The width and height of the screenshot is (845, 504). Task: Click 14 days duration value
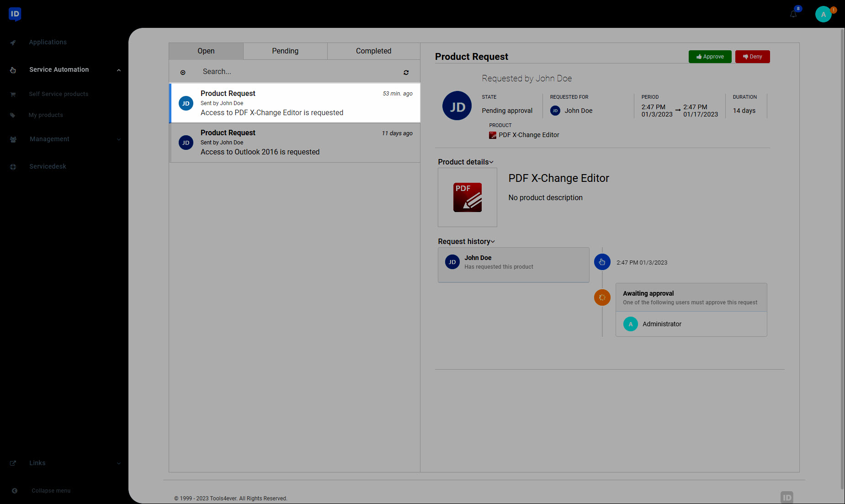point(744,111)
